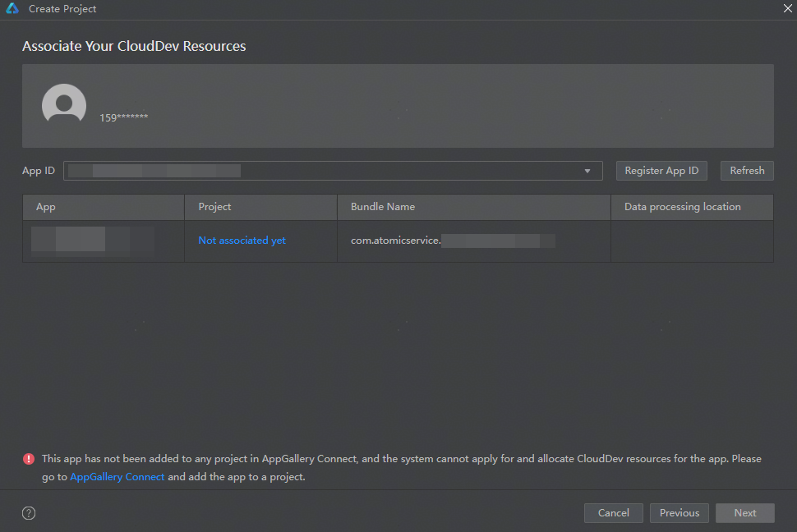Click the Data processing location header
Screen dimensions: 797x532
[682, 207]
